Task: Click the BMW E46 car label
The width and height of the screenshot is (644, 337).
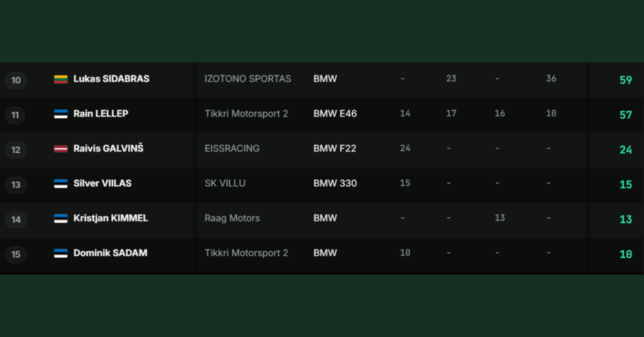Action: coord(335,114)
